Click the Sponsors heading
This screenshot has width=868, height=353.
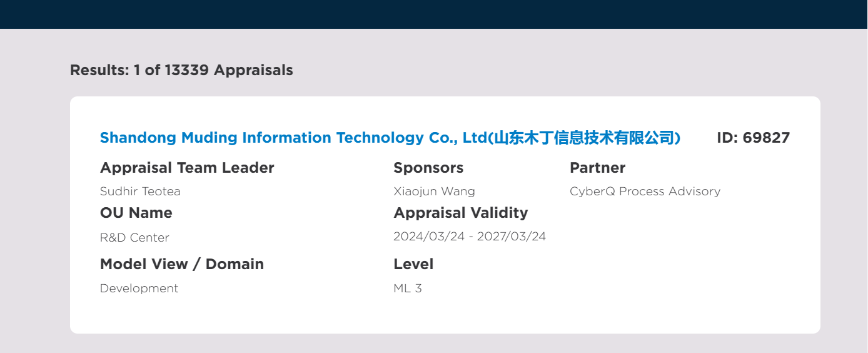[x=428, y=168]
